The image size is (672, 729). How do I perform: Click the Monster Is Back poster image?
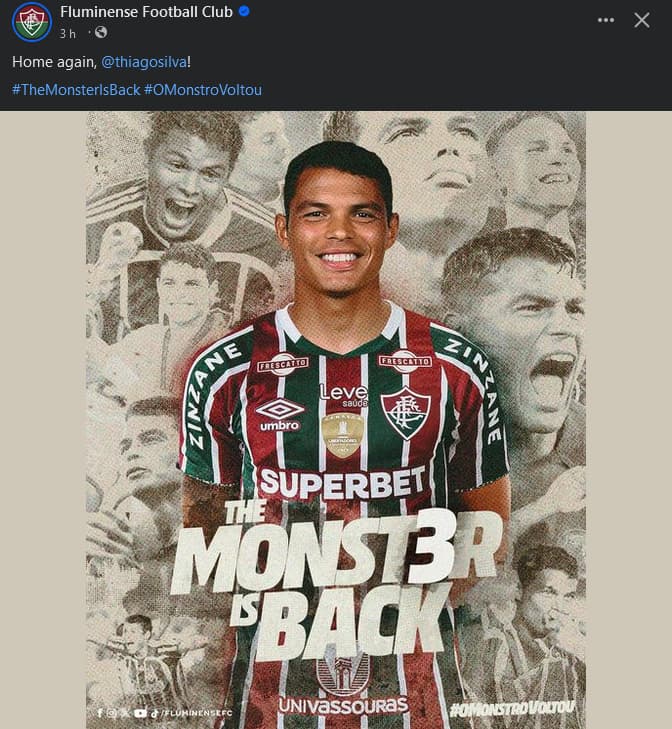point(336,420)
